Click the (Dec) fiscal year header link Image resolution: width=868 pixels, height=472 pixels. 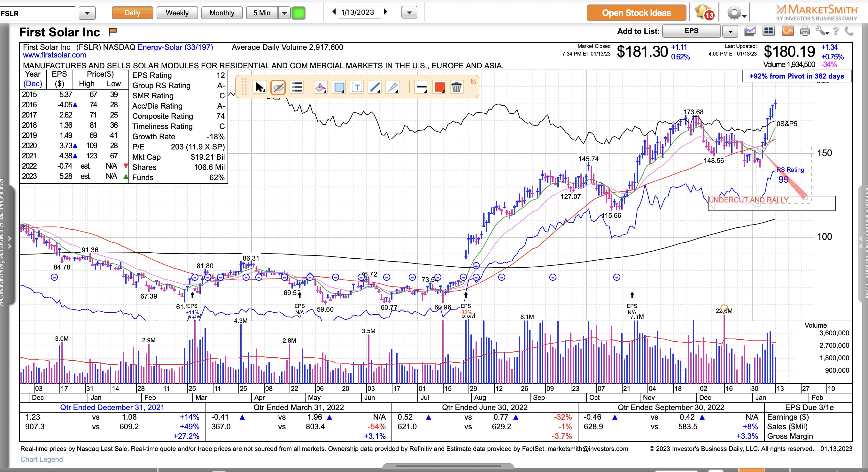[33, 83]
